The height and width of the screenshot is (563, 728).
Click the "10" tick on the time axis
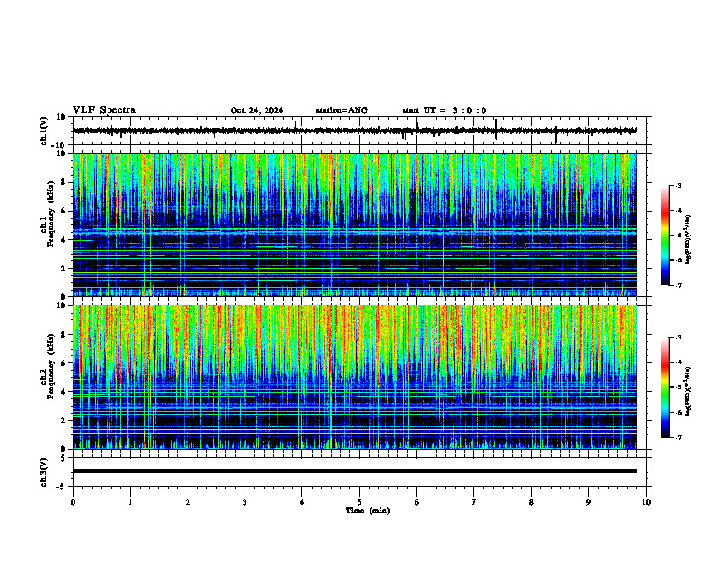(x=646, y=502)
